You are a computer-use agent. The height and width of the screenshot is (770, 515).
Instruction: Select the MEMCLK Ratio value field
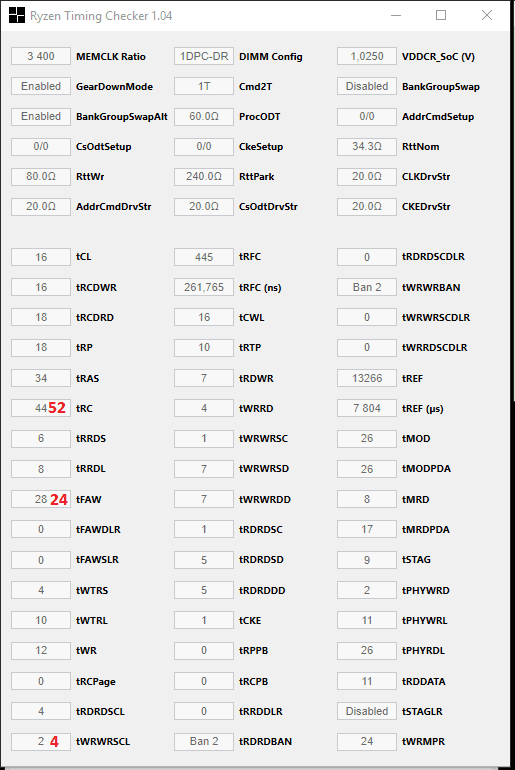pos(41,56)
